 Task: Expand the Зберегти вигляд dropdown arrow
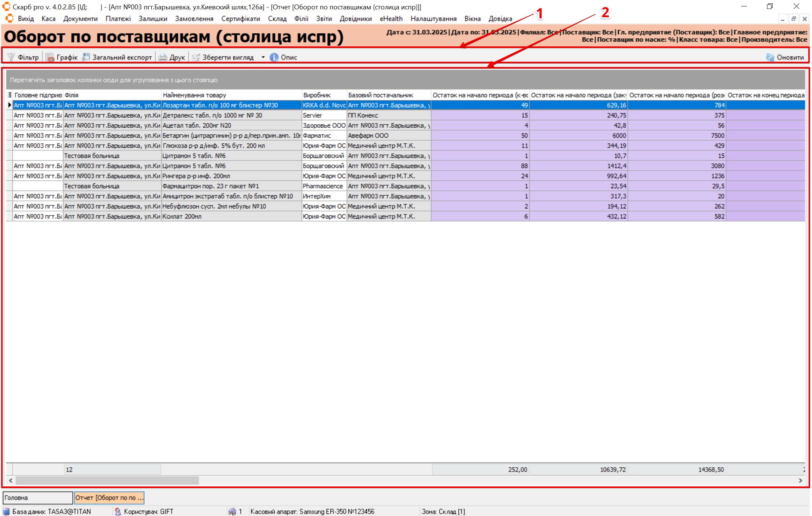point(263,57)
